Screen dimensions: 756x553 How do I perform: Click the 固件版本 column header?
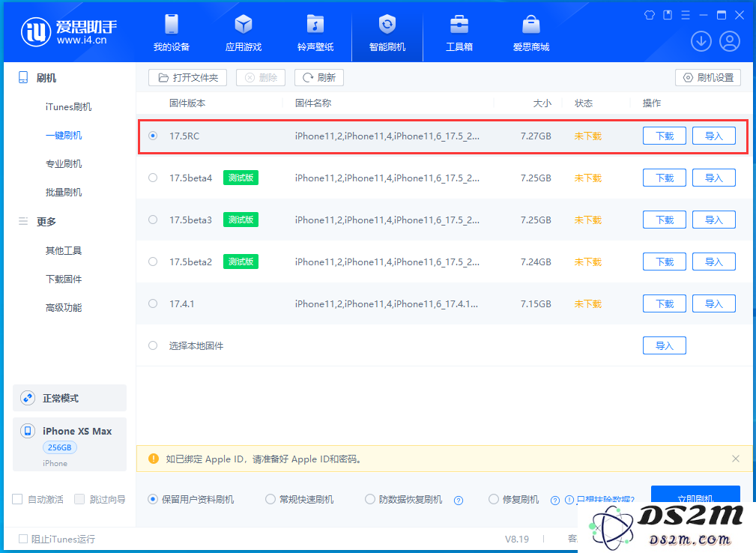[187, 103]
